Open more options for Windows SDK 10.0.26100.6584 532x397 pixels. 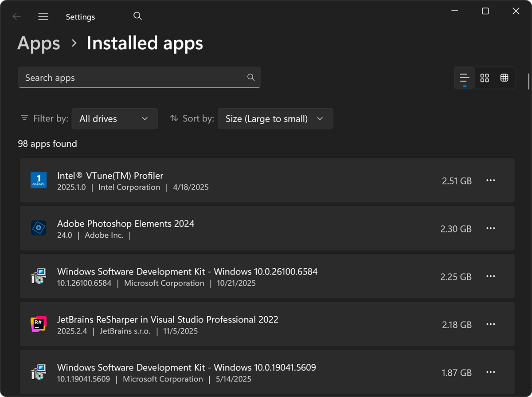(x=490, y=276)
